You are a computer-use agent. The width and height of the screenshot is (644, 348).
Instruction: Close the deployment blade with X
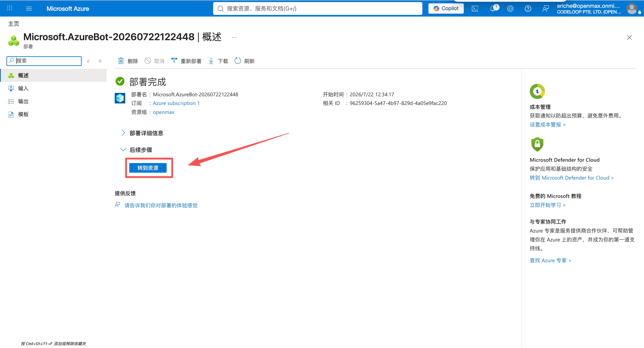[629, 38]
